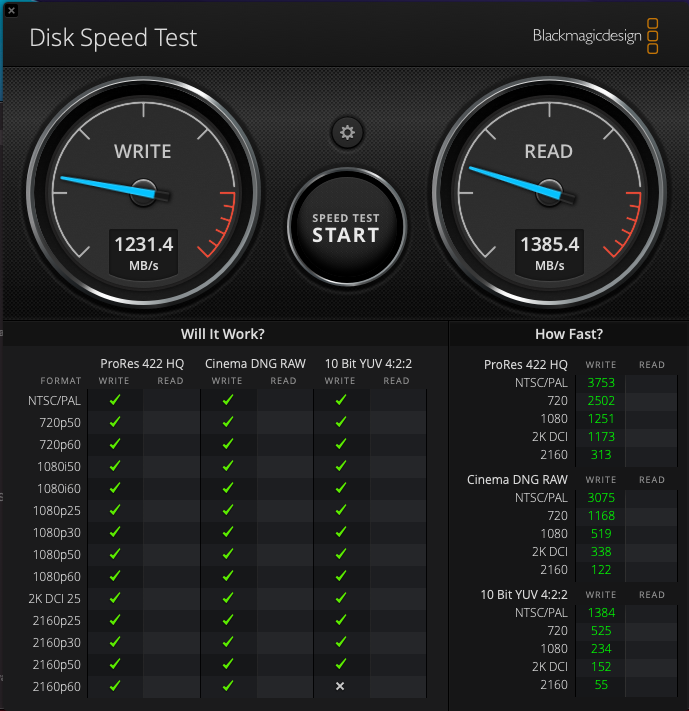
Task: Click the 10 Bit YUV write checkmark for 1080p60
Action: [341, 576]
